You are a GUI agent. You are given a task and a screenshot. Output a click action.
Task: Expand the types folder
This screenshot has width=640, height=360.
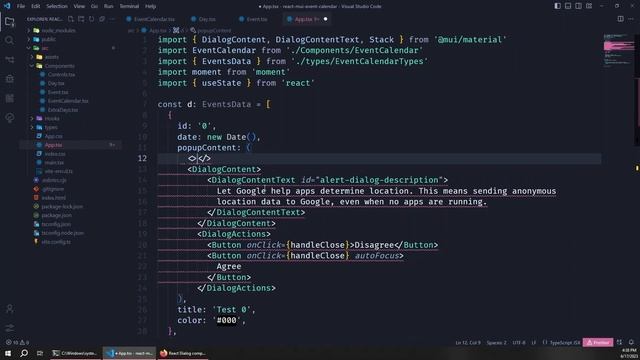(32, 127)
